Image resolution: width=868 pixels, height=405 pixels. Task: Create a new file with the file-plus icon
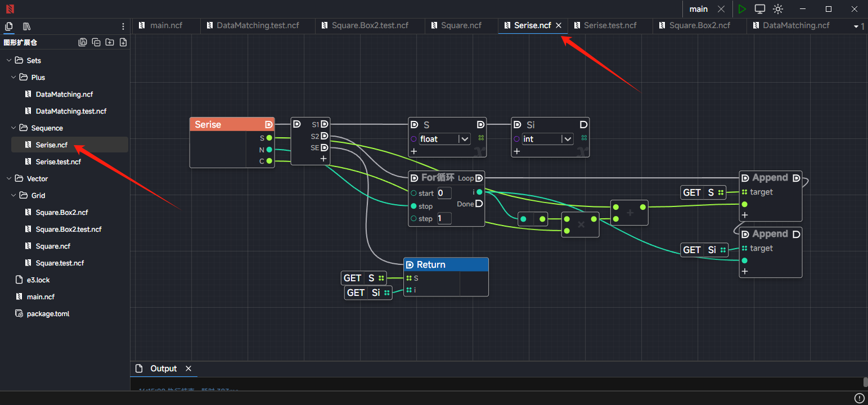click(x=123, y=42)
